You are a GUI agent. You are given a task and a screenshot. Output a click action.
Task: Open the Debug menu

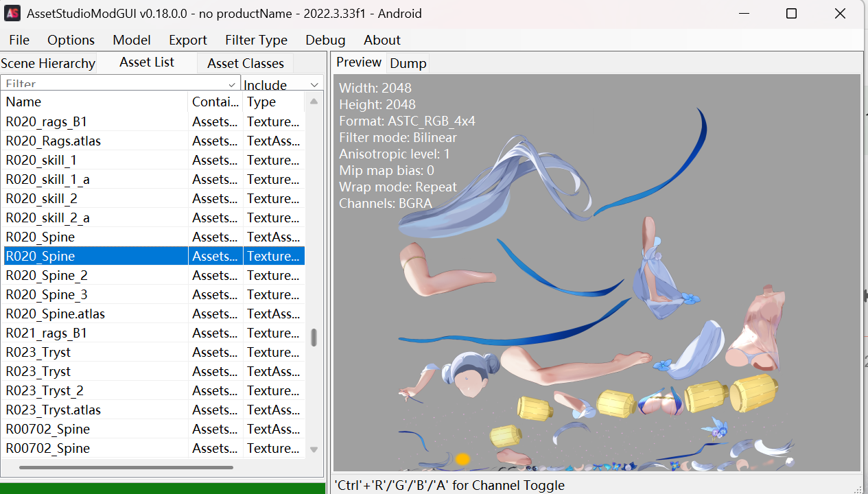325,40
